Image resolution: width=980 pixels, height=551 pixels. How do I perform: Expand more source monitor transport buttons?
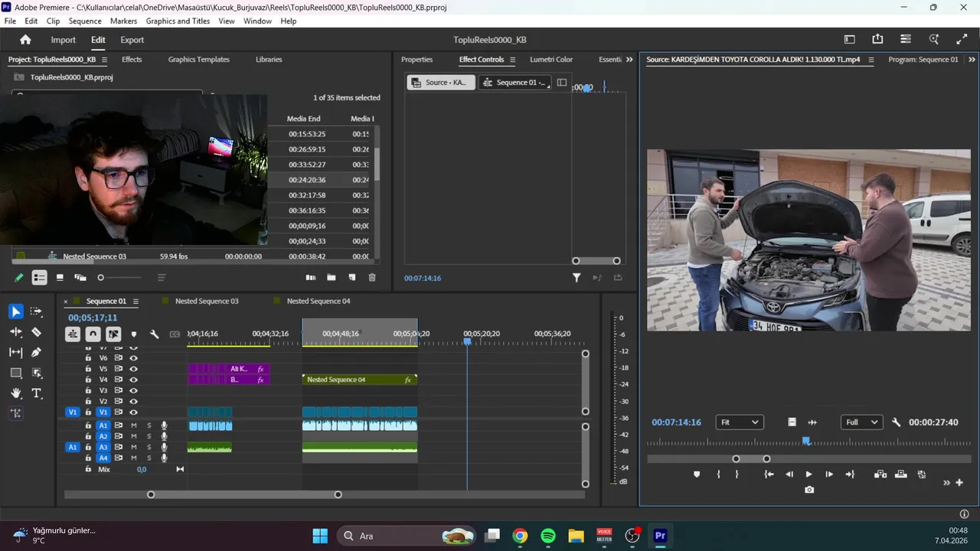(x=947, y=482)
